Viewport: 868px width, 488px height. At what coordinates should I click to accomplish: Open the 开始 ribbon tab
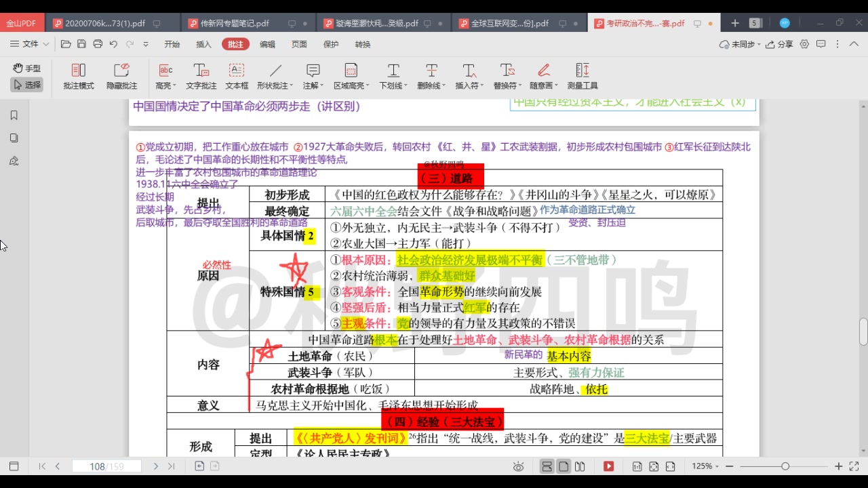click(x=172, y=44)
